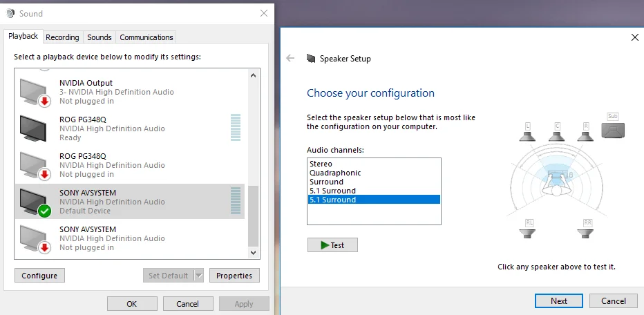The width and height of the screenshot is (644, 315).
Task: Click the listener figure in speaker diagram
Action: [x=556, y=183]
